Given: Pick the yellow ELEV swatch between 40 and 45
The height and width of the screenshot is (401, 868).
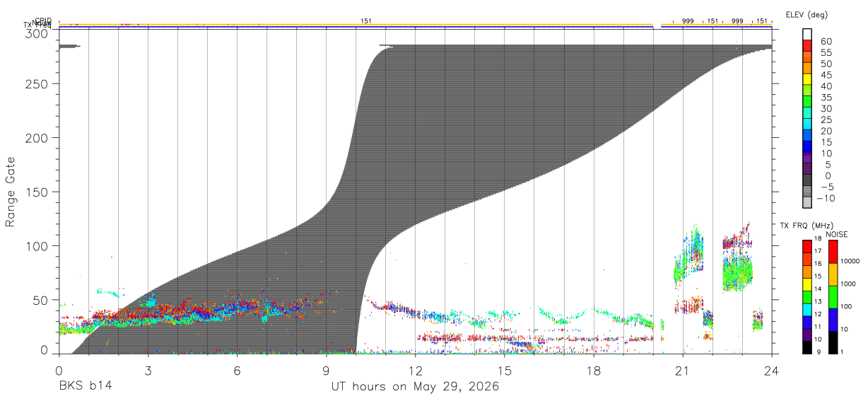Looking at the screenshot, I should pos(808,79).
